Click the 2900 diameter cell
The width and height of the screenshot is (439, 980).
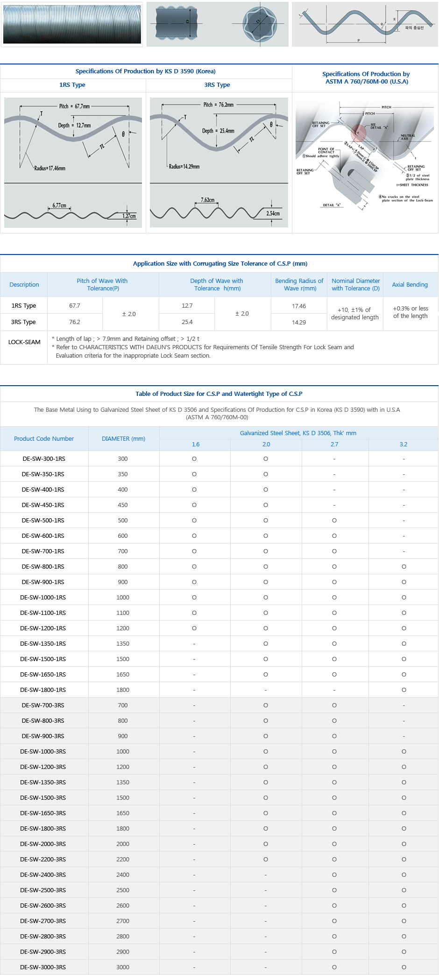click(x=123, y=952)
